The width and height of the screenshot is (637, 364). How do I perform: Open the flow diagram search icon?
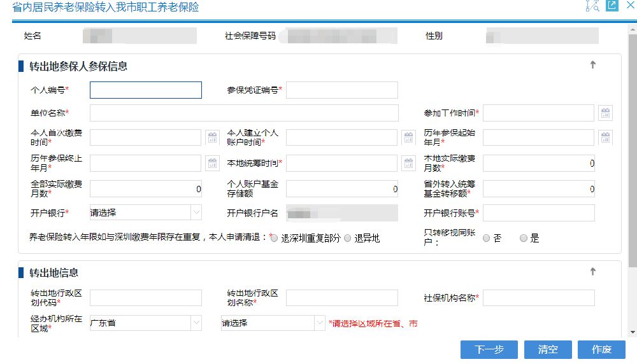592,6
